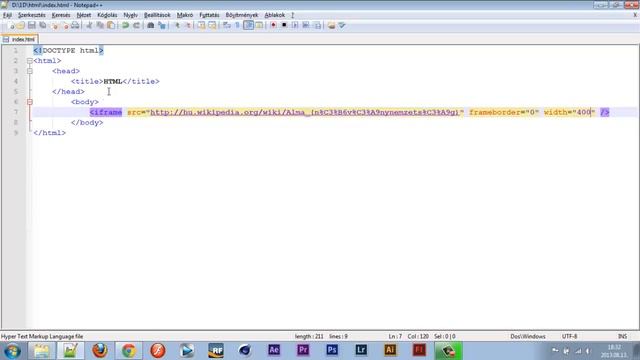Open the Szerkesztés menu
Viewport: 640px width, 360px height.
31,15
